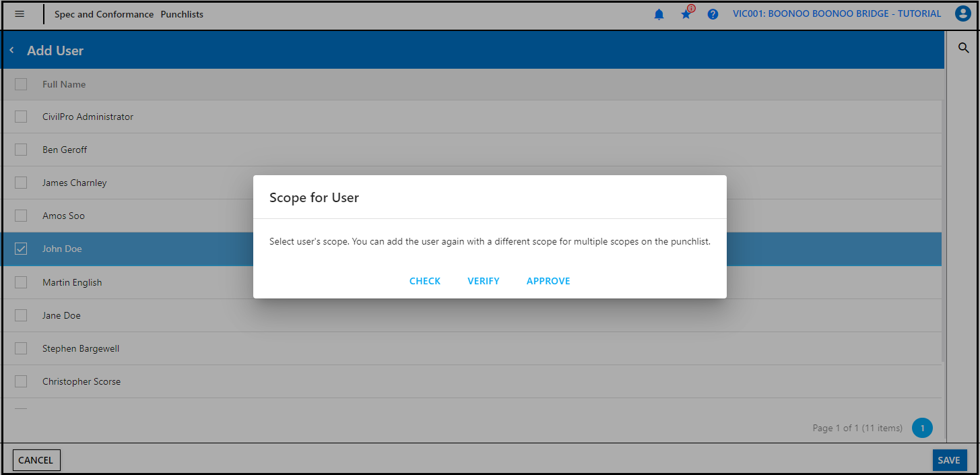Click the Scope for User dialog title
Screen dimensions: 980x475
(x=314, y=197)
